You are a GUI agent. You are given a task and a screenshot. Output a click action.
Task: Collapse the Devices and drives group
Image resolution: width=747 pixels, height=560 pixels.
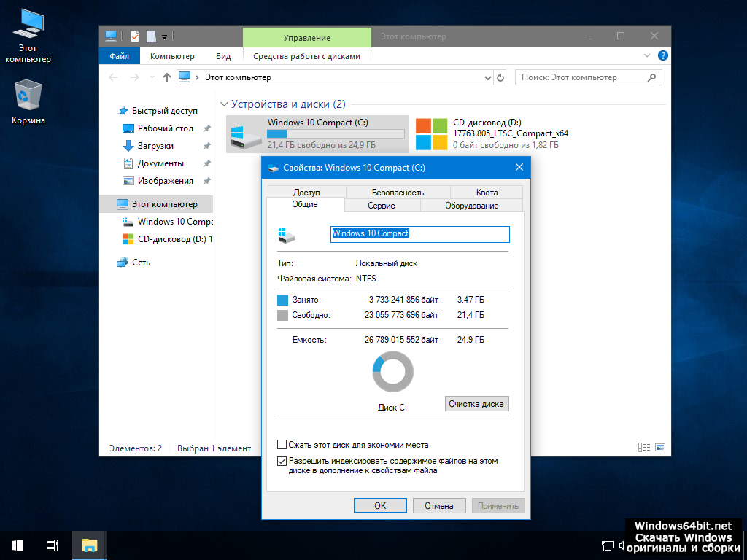(x=225, y=105)
